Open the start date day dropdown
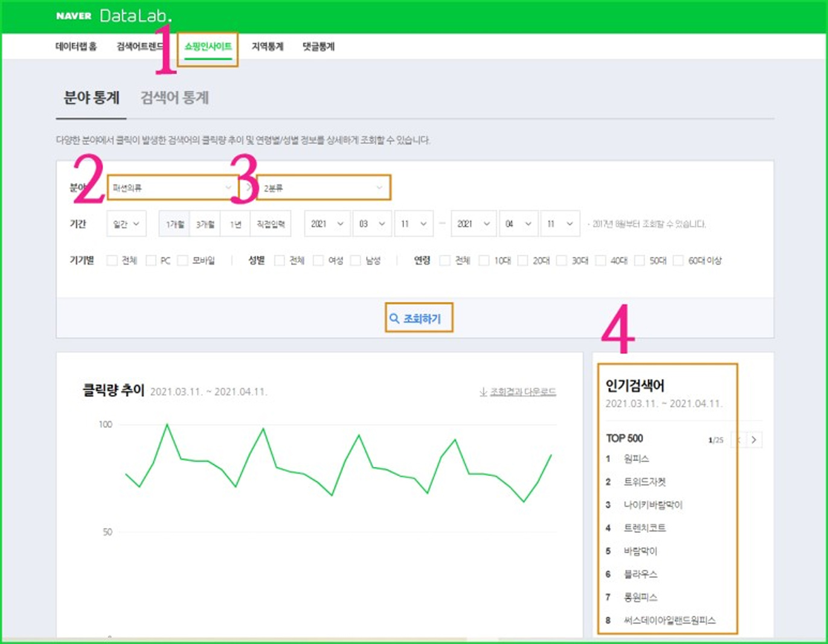This screenshot has width=828, height=644. [x=414, y=224]
